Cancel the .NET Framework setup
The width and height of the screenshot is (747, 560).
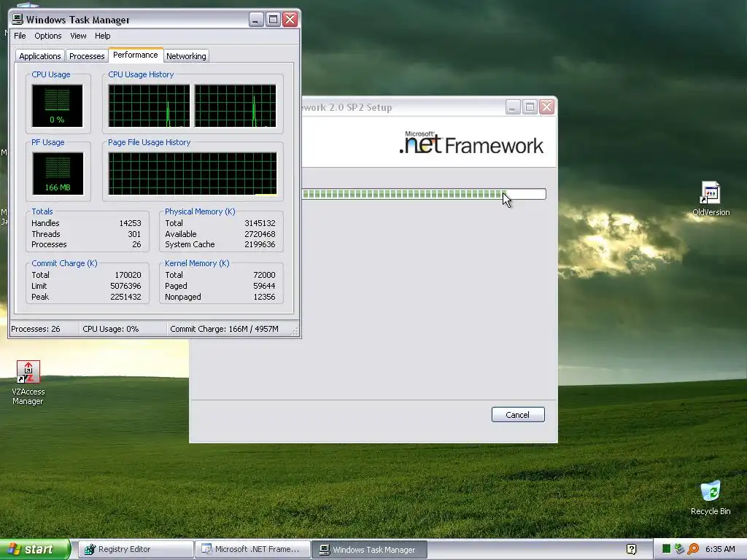coord(518,415)
